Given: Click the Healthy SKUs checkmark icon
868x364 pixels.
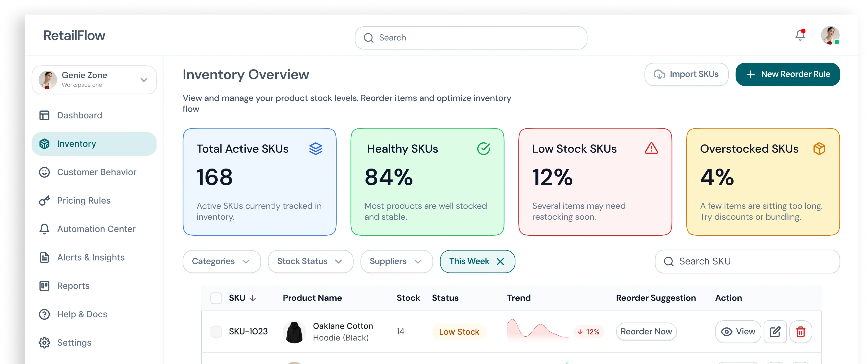Looking at the screenshot, I should point(483,148).
